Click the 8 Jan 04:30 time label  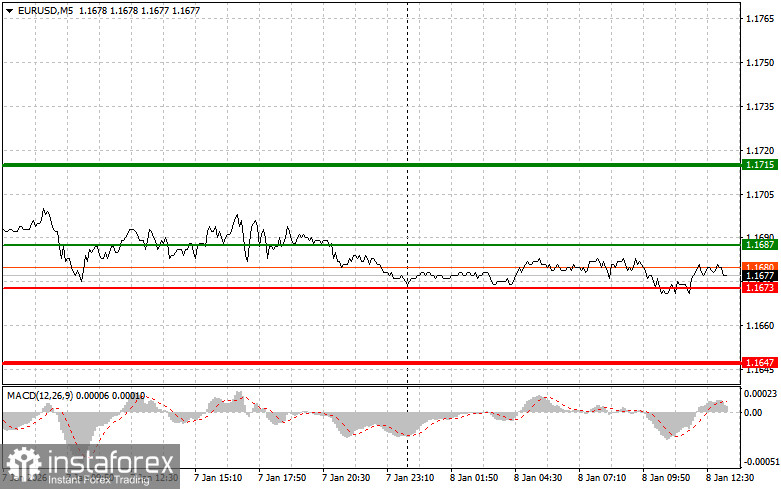(x=538, y=478)
